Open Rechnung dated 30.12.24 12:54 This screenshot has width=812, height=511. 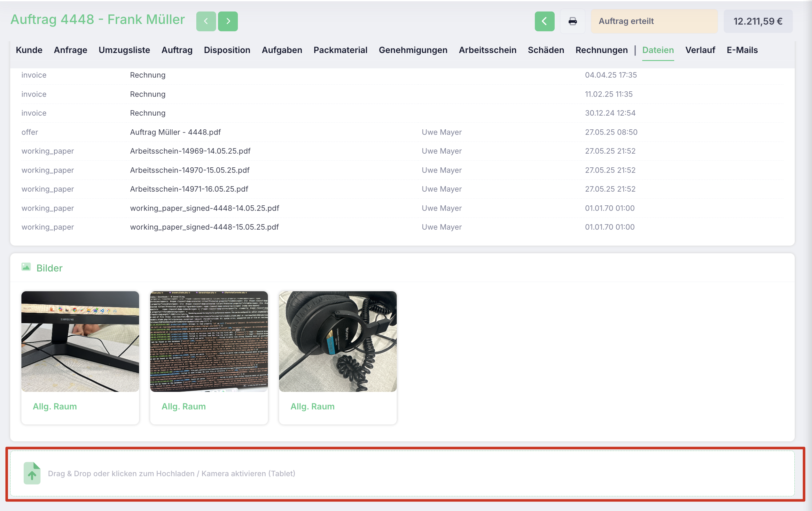pos(148,113)
